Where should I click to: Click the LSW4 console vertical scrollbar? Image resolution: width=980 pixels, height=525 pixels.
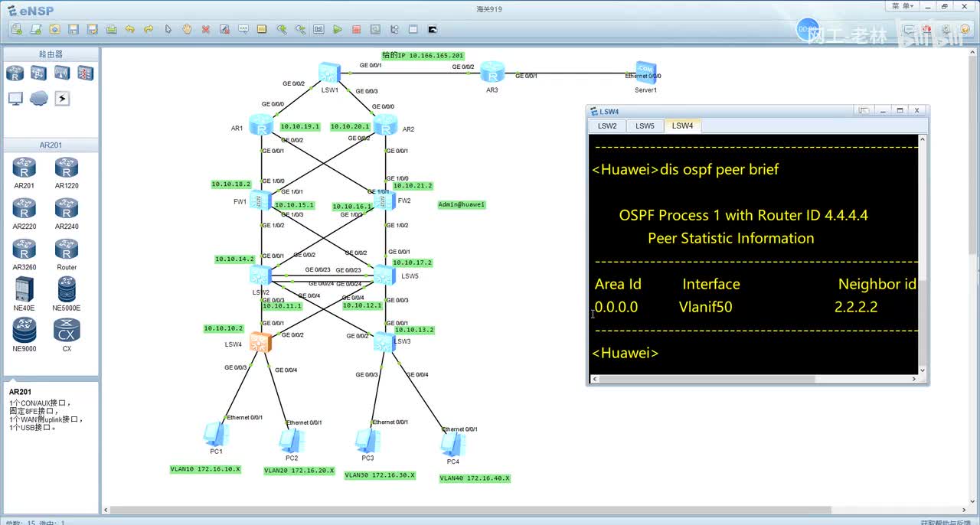click(923, 255)
